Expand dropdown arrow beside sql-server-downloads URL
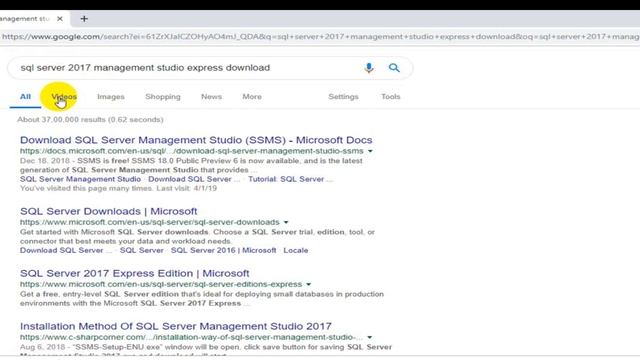The height and width of the screenshot is (360, 640). 286,222
